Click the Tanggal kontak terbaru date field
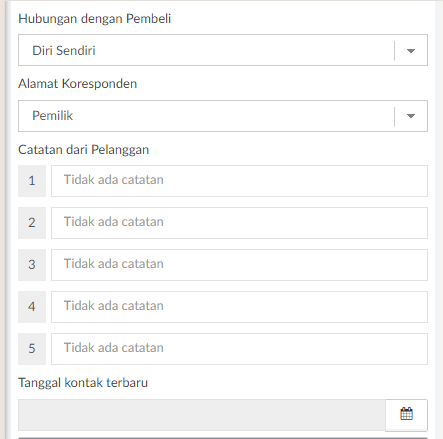 (x=202, y=415)
